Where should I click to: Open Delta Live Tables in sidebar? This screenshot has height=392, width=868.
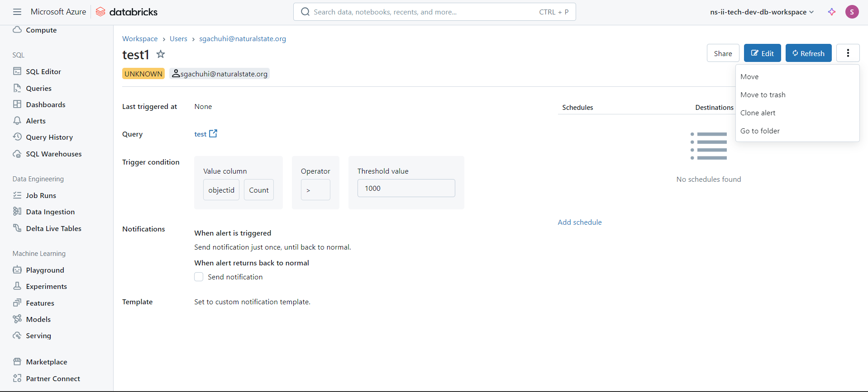point(53,228)
